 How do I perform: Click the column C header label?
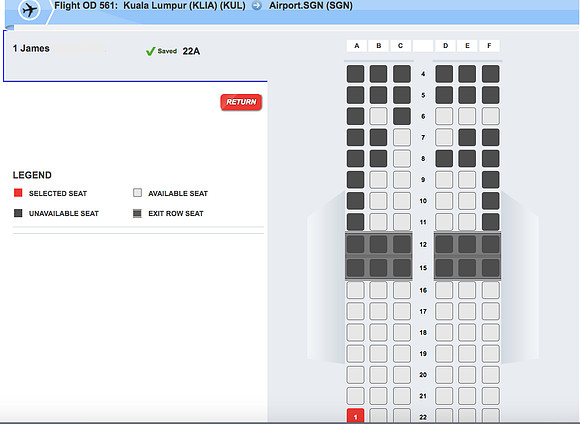click(x=400, y=46)
